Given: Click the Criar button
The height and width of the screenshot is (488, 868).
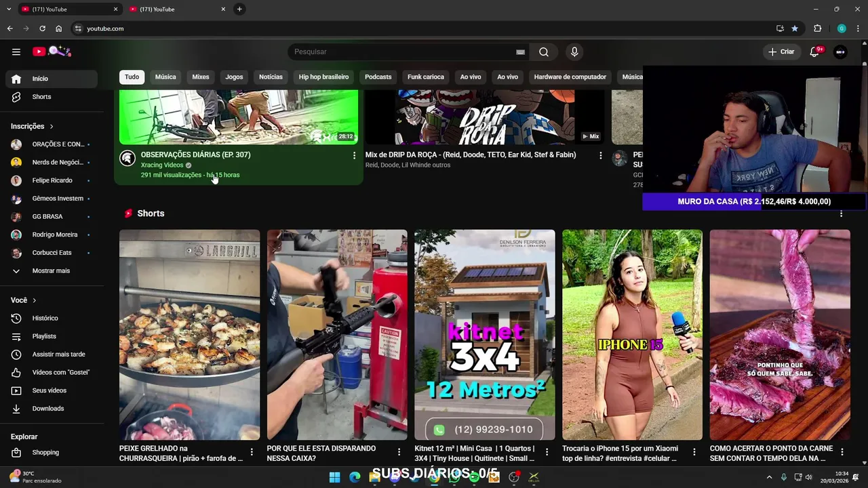Looking at the screenshot, I should pos(781,52).
